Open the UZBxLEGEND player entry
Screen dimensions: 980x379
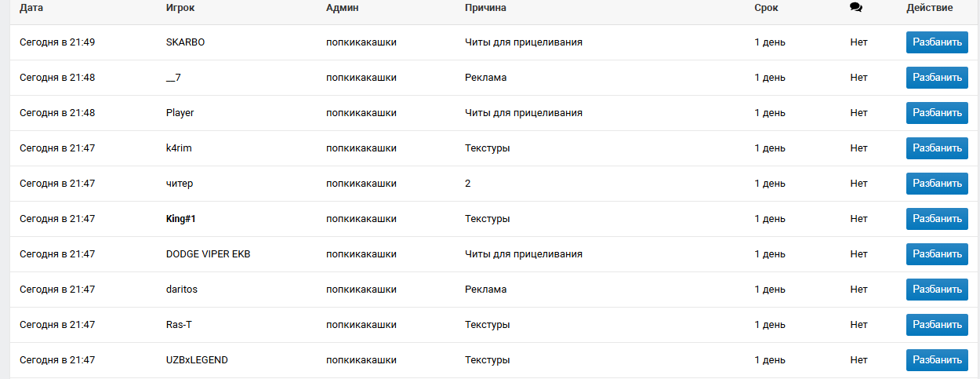(x=197, y=360)
